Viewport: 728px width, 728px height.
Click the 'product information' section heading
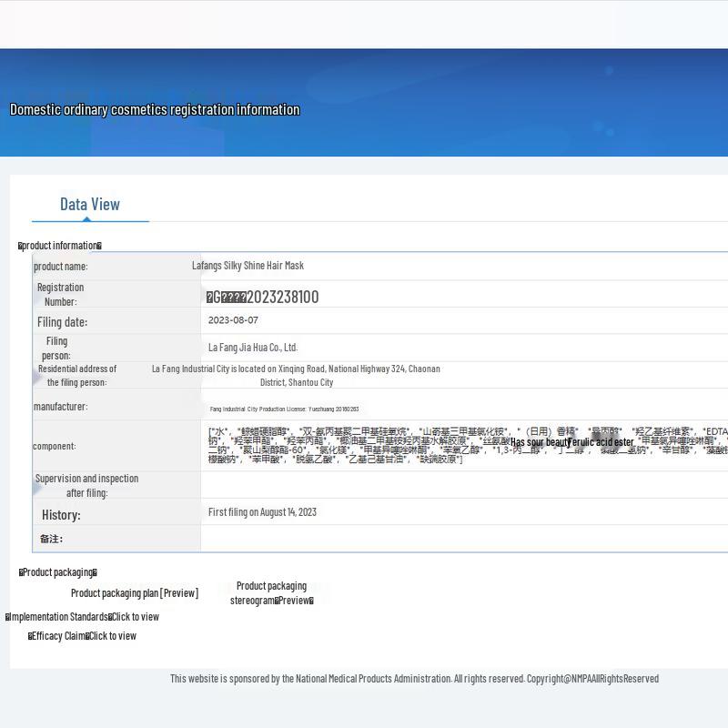[60, 246]
